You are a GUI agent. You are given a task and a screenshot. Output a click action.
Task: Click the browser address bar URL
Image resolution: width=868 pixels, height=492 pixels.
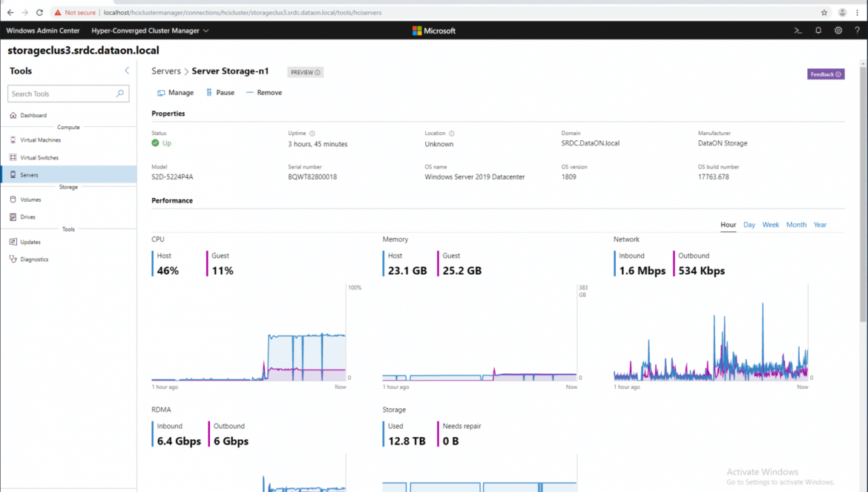tap(243, 12)
